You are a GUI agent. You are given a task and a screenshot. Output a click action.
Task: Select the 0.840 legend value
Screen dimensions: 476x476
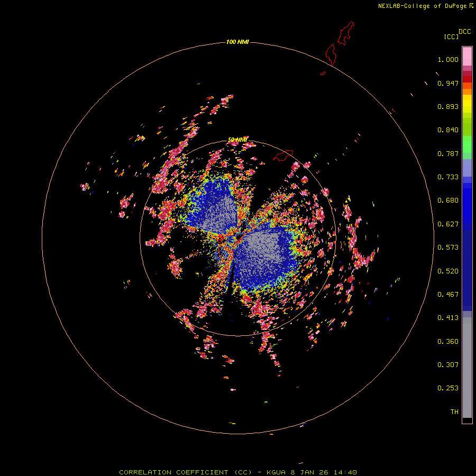(448, 130)
